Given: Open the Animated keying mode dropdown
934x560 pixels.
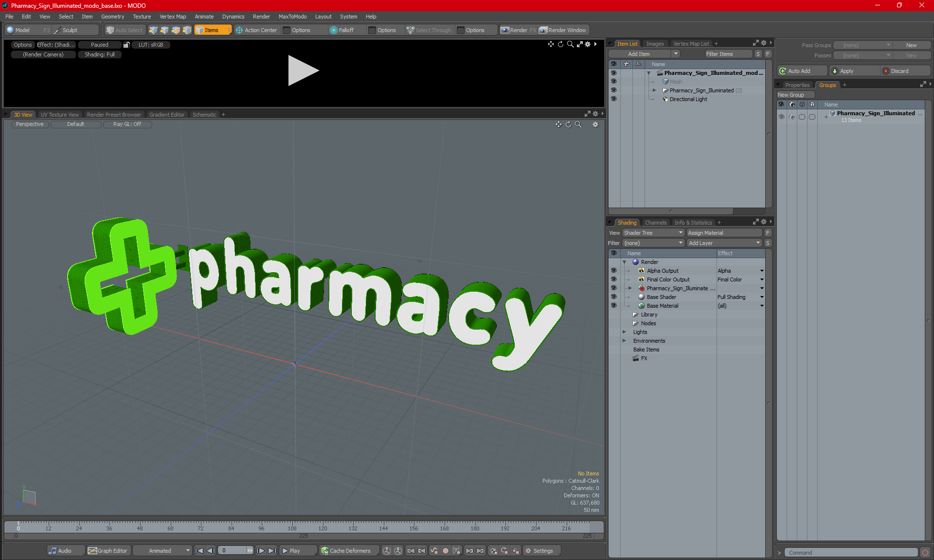Looking at the screenshot, I should (162, 551).
